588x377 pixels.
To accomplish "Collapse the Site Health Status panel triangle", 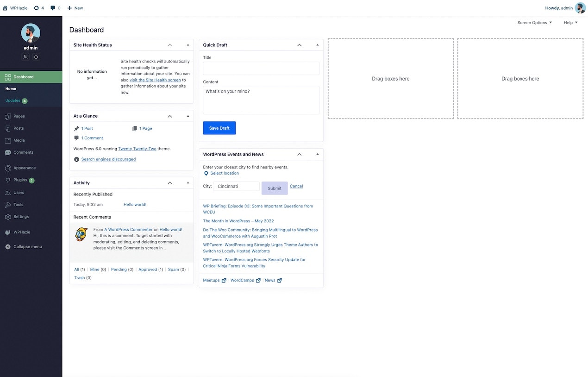I will pyautogui.click(x=188, y=45).
